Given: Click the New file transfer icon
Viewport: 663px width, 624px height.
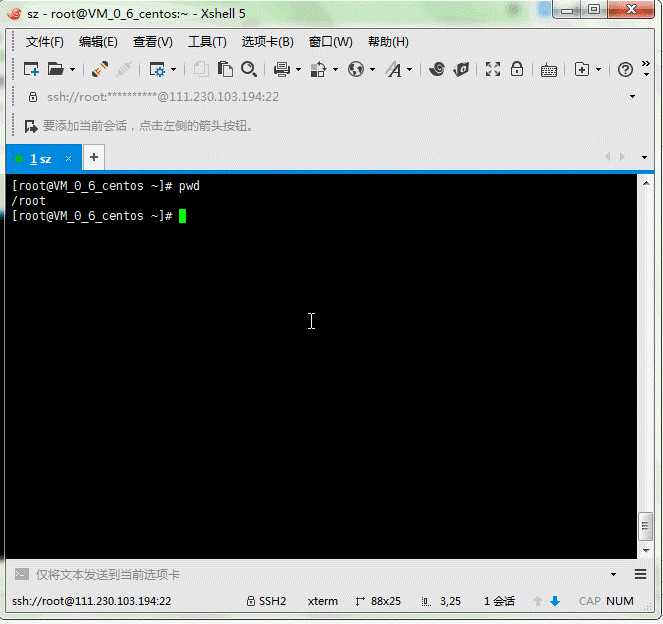Looking at the screenshot, I should coord(582,69).
